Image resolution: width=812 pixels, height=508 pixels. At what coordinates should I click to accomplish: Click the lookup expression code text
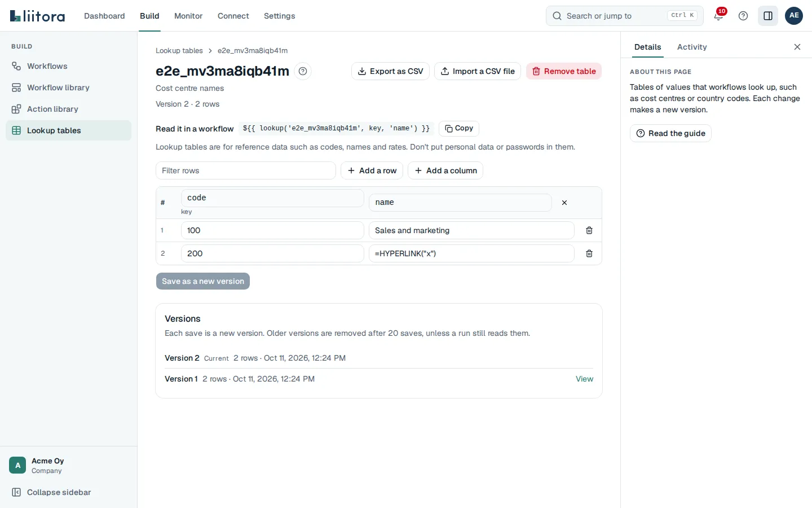coord(336,129)
